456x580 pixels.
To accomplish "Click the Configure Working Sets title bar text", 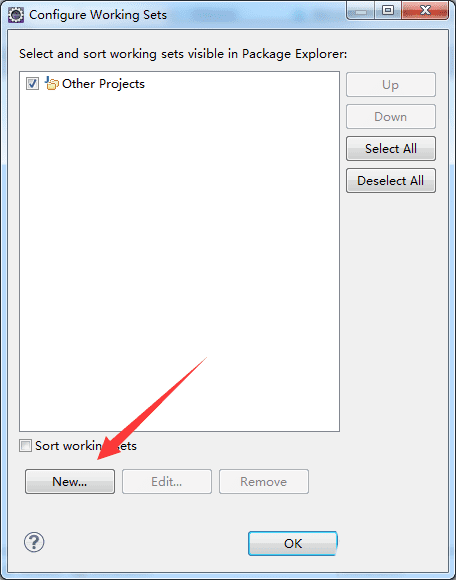I will click(98, 15).
